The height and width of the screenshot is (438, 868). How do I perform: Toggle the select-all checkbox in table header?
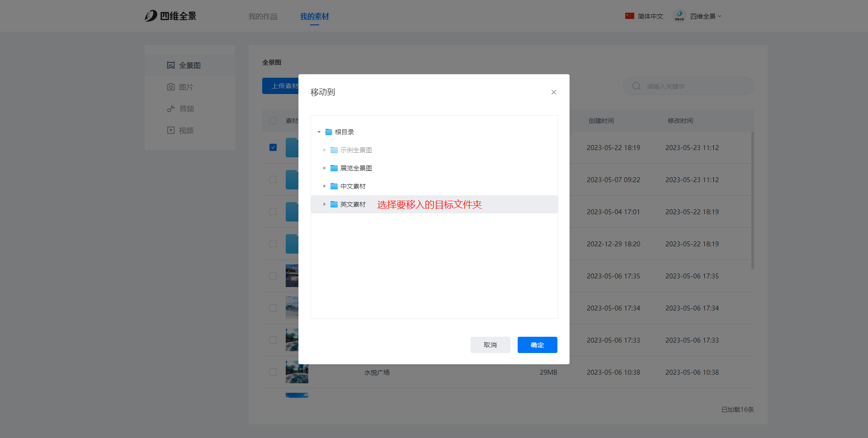[x=273, y=121]
